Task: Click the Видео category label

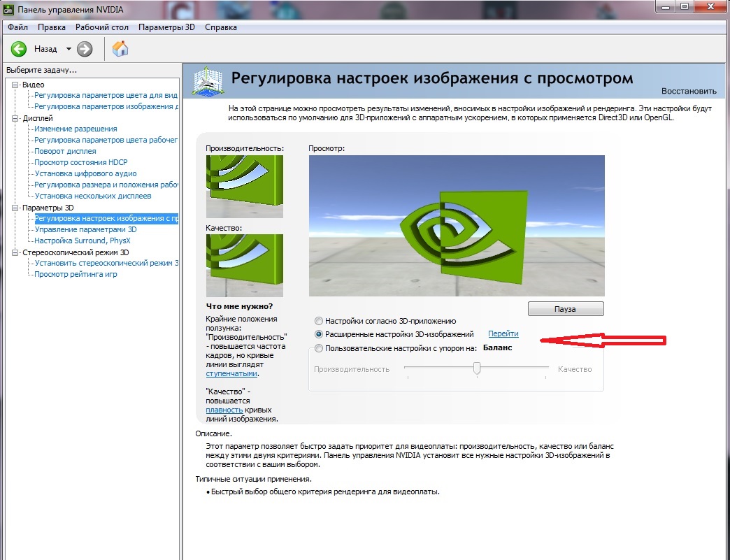Action: click(34, 85)
